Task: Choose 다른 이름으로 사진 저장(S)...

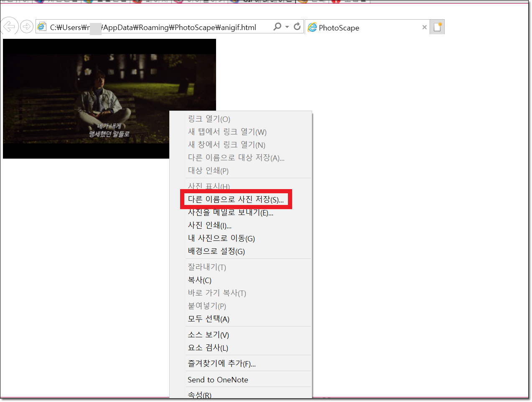Action: coord(236,200)
